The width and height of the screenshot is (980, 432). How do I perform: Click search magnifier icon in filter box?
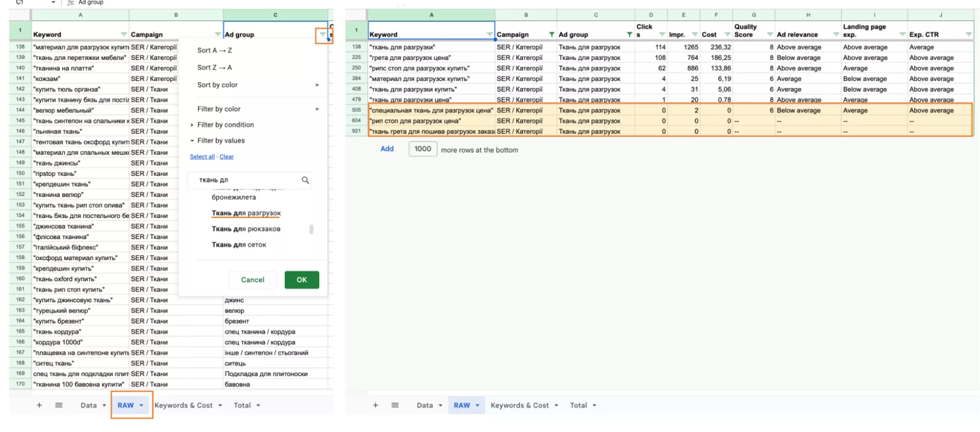305,180
